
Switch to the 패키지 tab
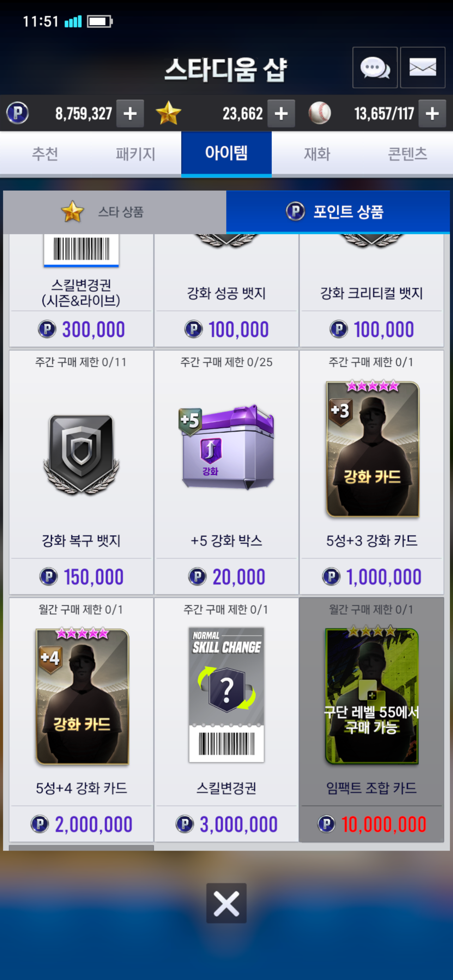[x=135, y=154]
